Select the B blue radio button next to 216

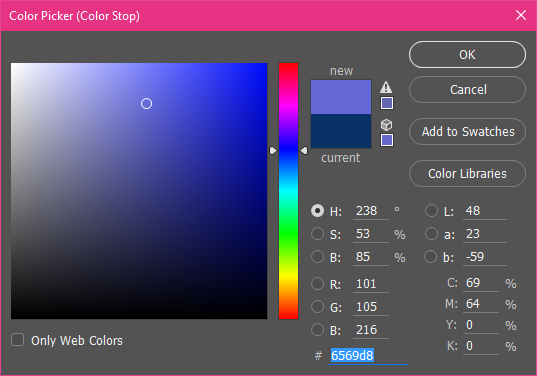pyautogui.click(x=317, y=329)
